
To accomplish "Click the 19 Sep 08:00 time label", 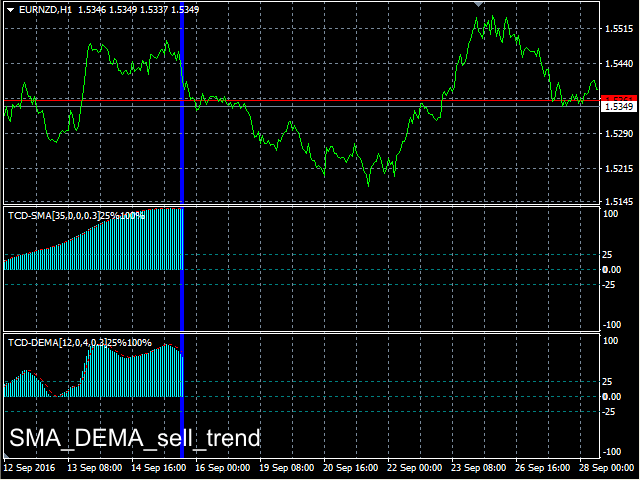I will pos(287,468).
